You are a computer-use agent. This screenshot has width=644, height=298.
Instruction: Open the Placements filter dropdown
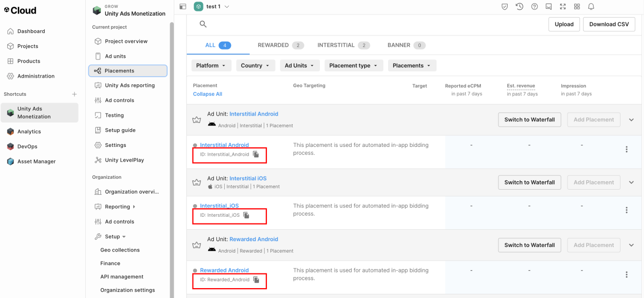coord(412,66)
